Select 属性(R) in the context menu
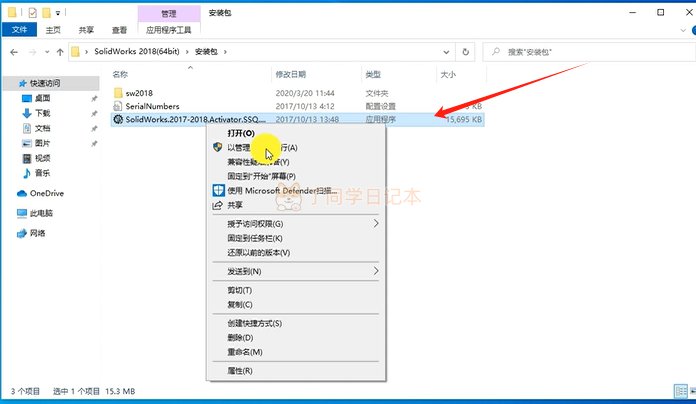Screen dimensions: 696x404 point(240,370)
